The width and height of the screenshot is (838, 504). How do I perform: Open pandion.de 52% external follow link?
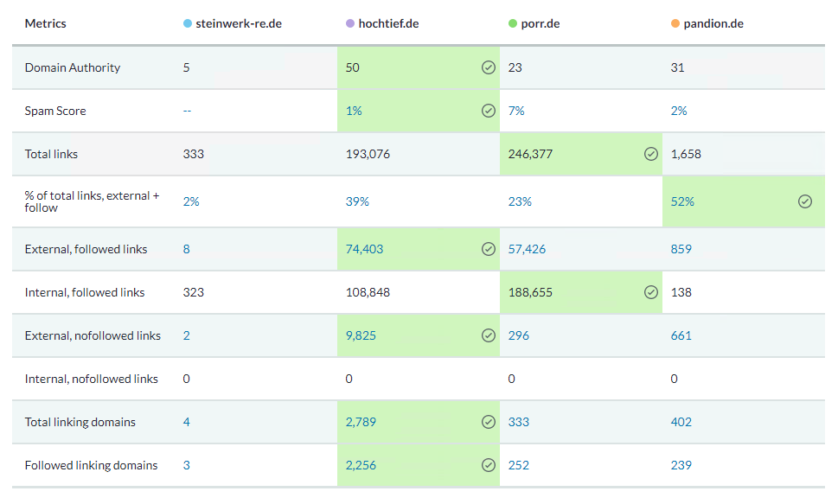[x=682, y=201]
